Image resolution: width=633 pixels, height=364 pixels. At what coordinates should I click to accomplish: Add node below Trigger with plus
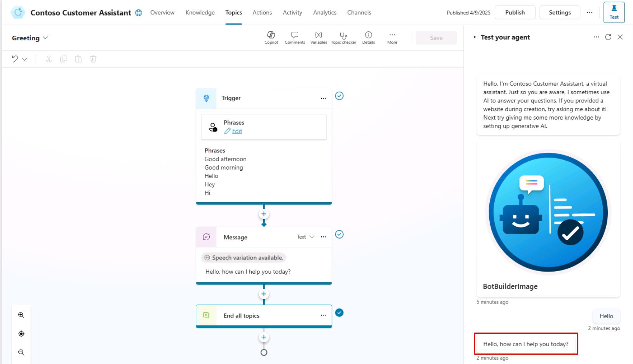264,214
